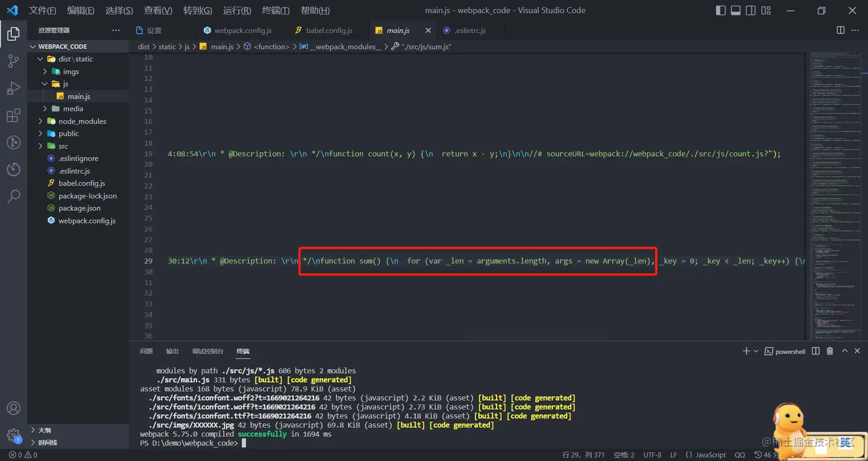Open the 帮助(H) menu

click(315, 10)
